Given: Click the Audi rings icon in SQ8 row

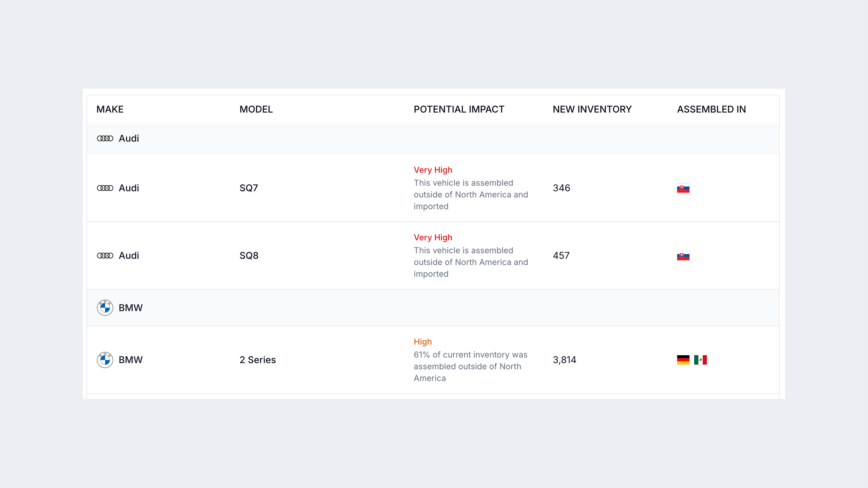Looking at the screenshot, I should pos(105,256).
